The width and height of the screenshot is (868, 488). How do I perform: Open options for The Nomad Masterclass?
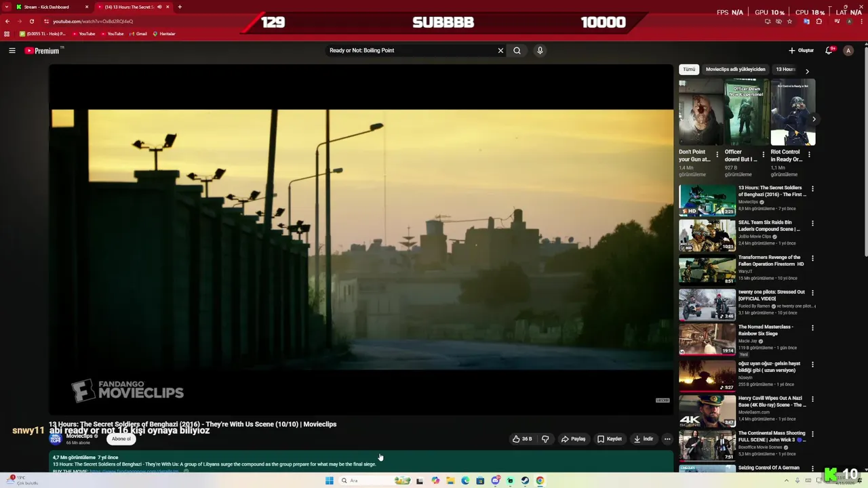click(812, 328)
